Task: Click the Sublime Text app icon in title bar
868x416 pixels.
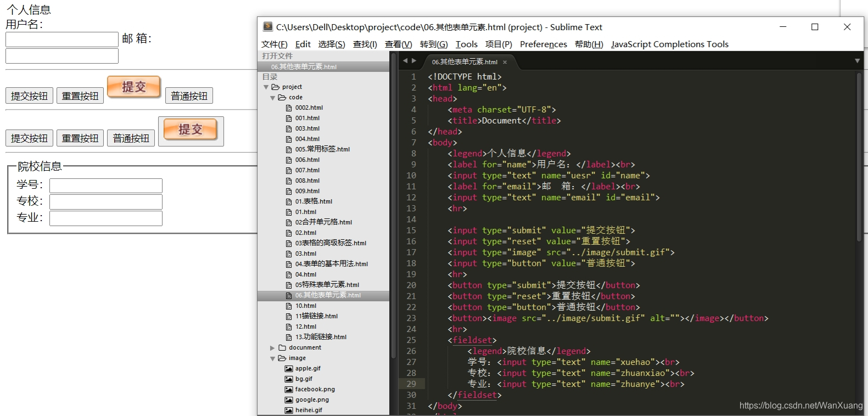Action: pyautogui.click(x=268, y=26)
